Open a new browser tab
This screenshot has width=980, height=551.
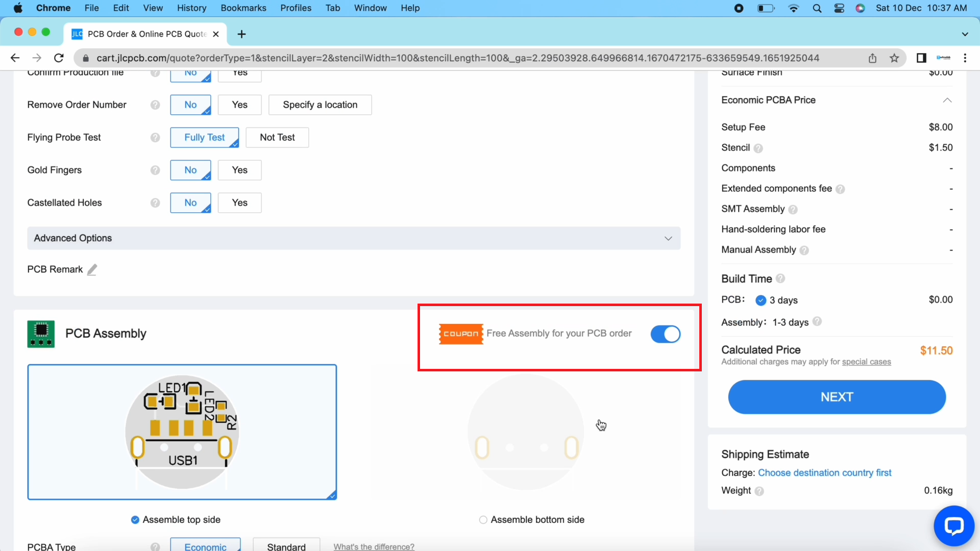click(242, 34)
